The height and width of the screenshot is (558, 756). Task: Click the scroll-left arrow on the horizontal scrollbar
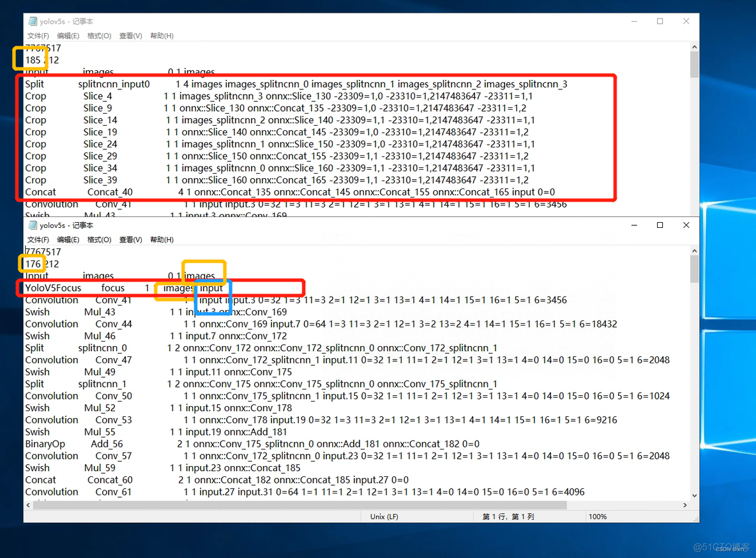click(x=29, y=505)
